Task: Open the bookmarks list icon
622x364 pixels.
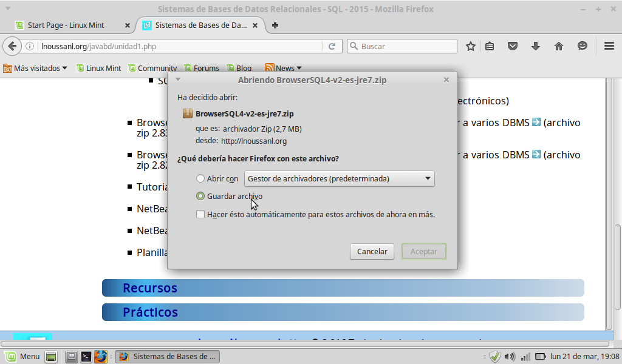Action: click(x=490, y=46)
